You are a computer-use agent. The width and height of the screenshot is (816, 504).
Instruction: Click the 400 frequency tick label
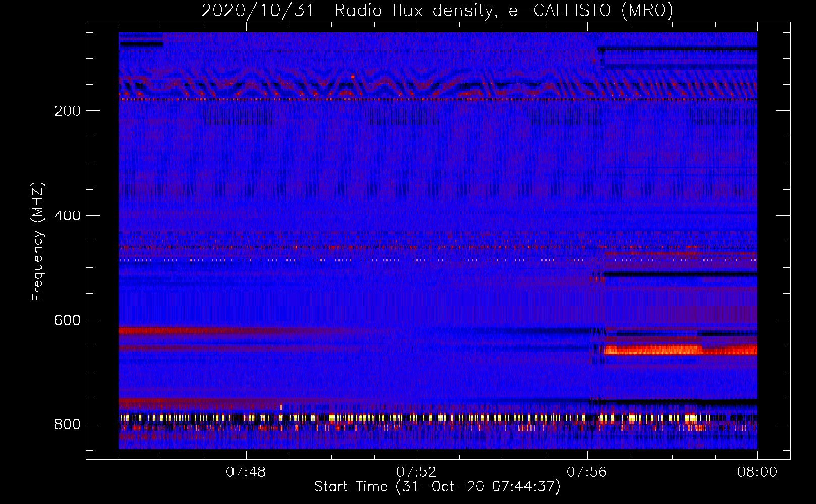(67, 216)
